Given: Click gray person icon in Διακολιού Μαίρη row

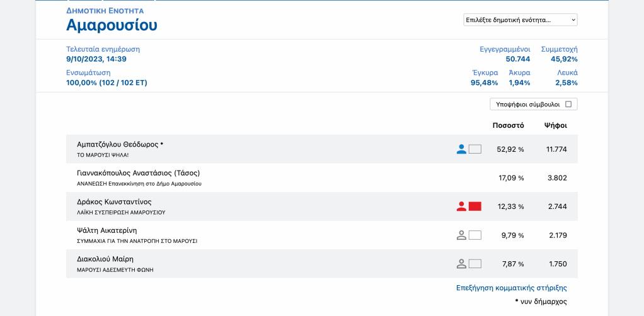Looking at the screenshot, I should (461, 264).
